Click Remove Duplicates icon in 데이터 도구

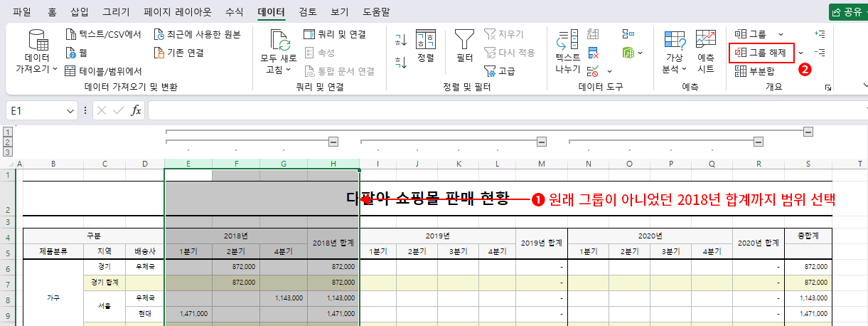point(594,53)
